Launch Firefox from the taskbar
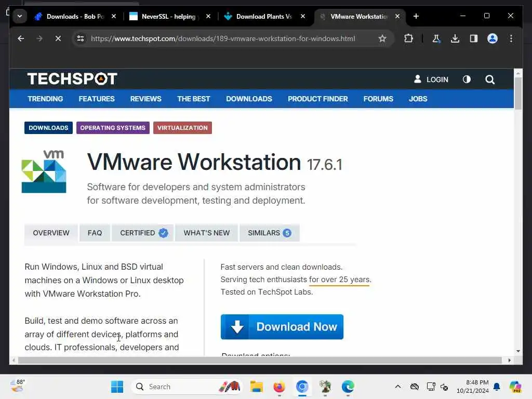Viewport: 532px width, 399px height. point(279,387)
